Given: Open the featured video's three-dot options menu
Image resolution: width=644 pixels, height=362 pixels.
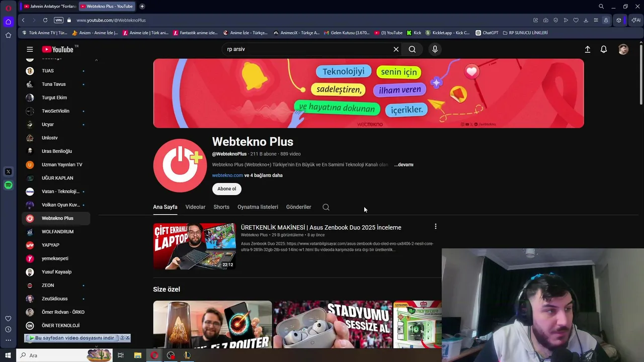Looking at the screenshot, I should [x=436, y=227].
